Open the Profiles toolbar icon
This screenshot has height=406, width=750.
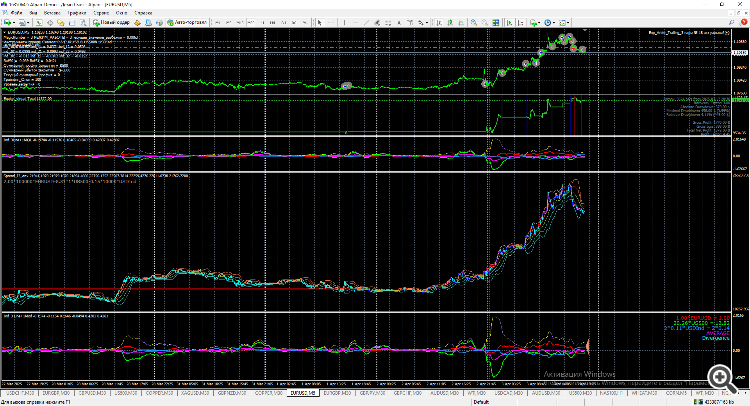pyautogui.click(x=21, y=22)
